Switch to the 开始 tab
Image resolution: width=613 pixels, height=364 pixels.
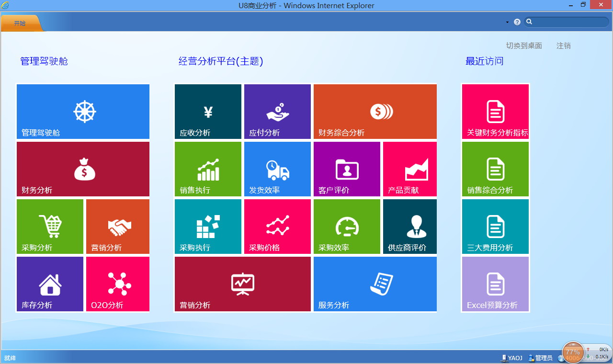coord(20,23)
